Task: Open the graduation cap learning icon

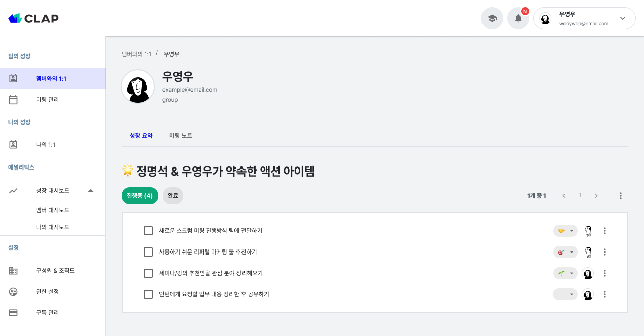Action: pyautogui.click(x=492, y=18)
